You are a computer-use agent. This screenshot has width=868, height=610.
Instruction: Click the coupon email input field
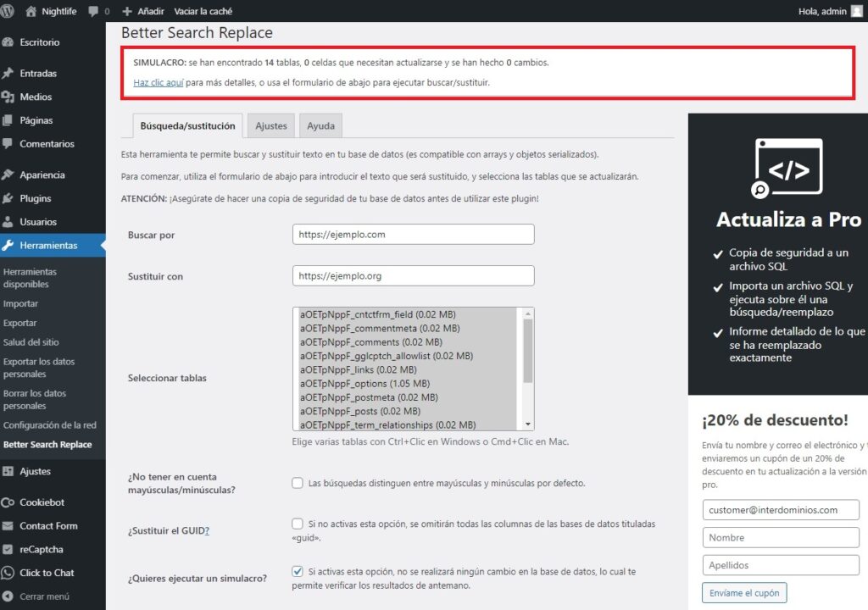(781, 510)
